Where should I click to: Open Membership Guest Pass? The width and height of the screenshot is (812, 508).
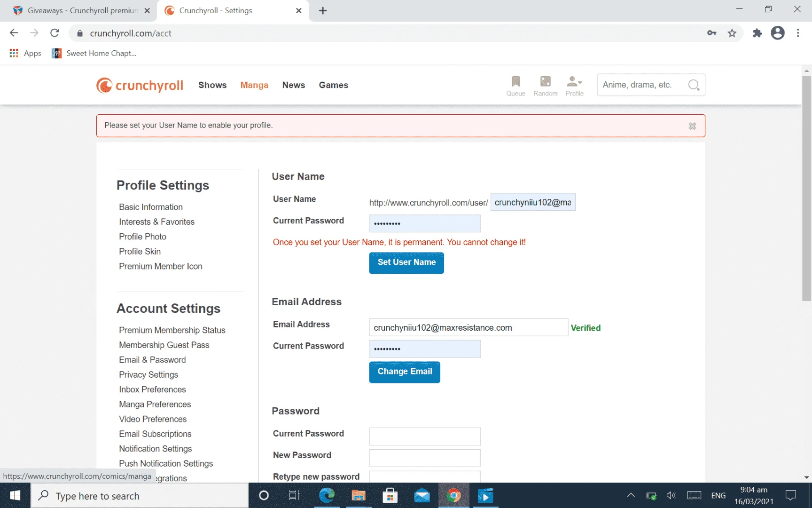tap(164, 345)
